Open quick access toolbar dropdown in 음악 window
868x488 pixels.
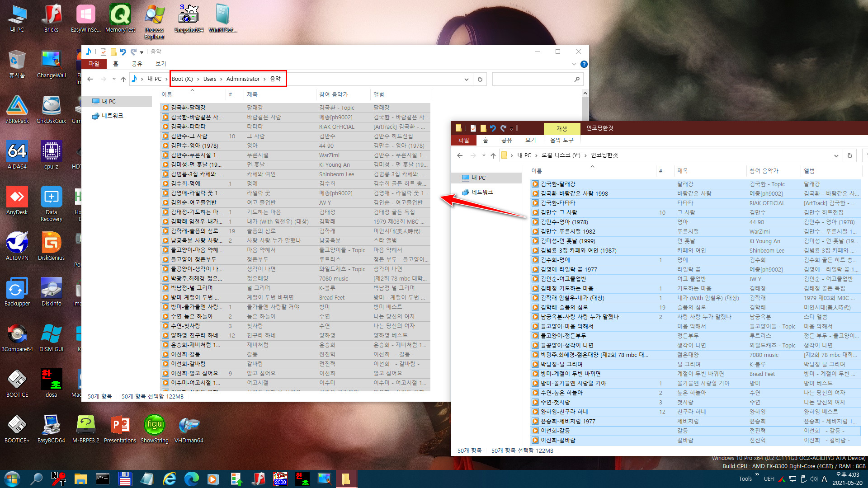point(142,52)
